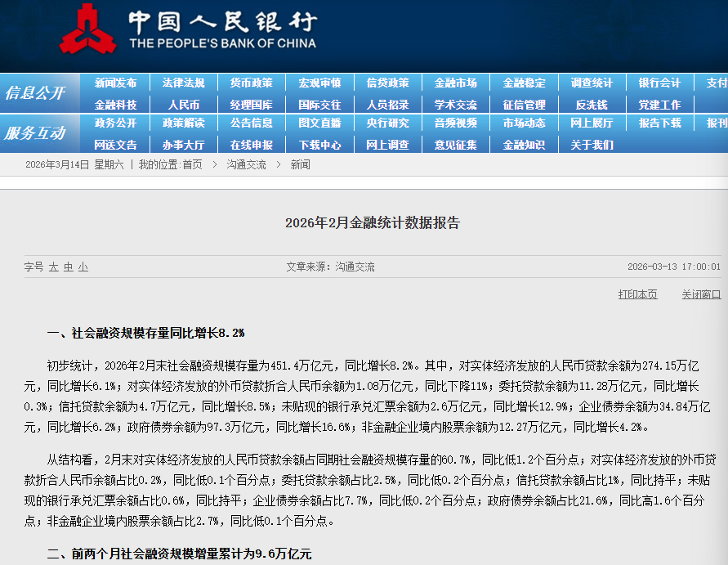Viewport: 728px width, 565px height.
Task: Open 沟通交流 in the breadcrumb trail
Action: click(x=246, y=164)
